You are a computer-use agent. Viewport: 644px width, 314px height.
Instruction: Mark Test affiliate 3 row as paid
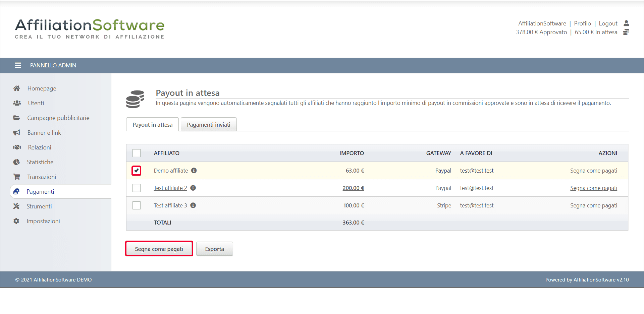tap(593, 205)
